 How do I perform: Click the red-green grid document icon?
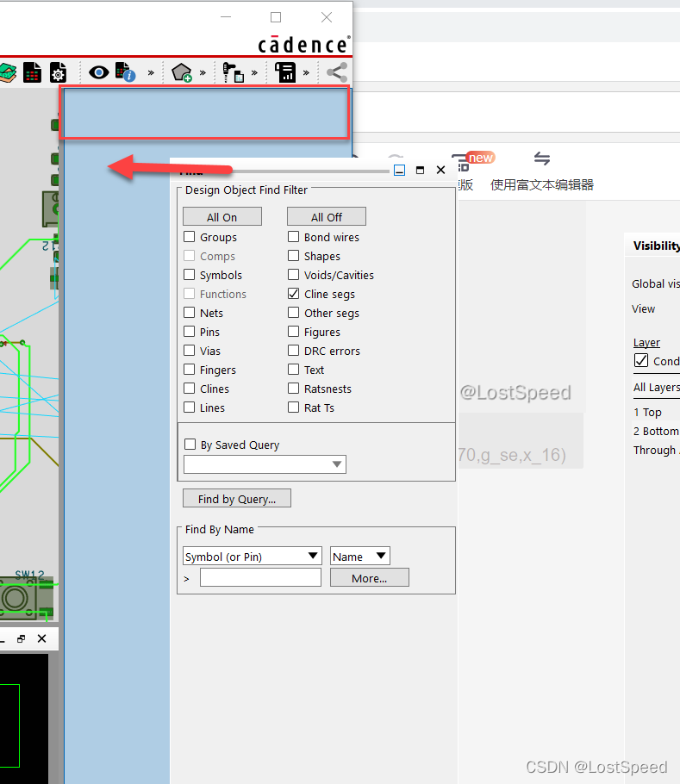(32, 72)
